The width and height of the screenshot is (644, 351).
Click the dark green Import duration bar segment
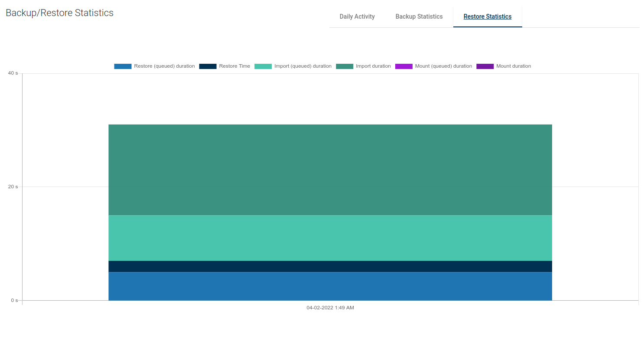point(330,170)
